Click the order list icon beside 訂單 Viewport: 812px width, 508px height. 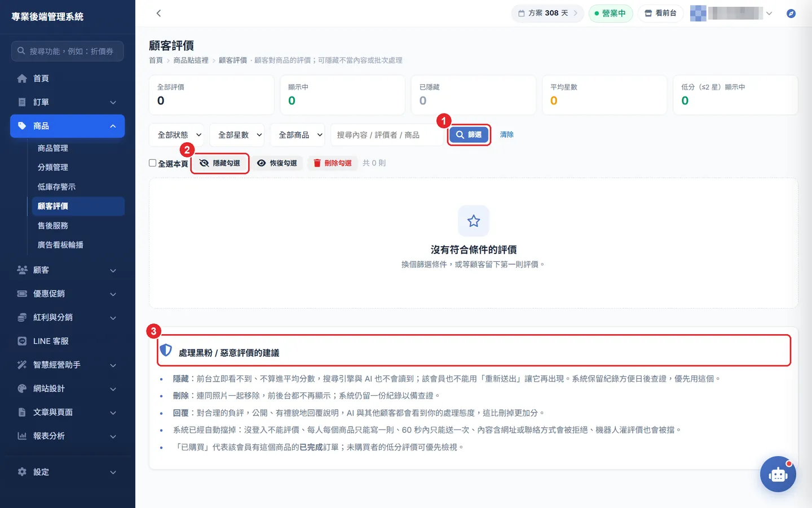(22, 102)
